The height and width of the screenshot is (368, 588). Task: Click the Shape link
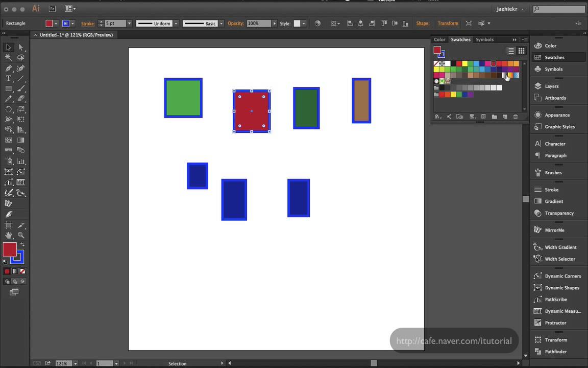[x=423, y=24]
